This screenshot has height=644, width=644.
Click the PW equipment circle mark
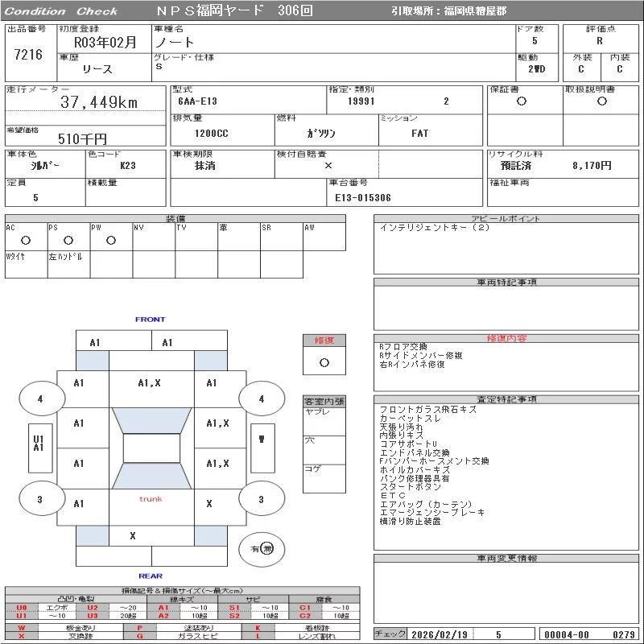(111, 240)
